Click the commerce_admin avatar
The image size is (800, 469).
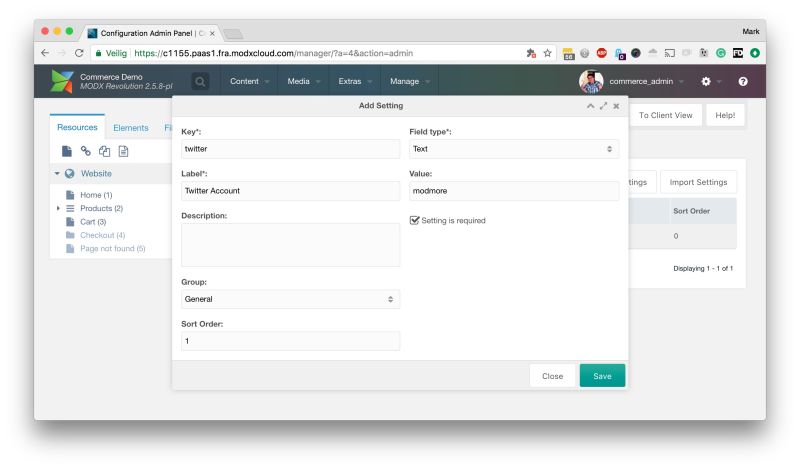pos(591,82)
